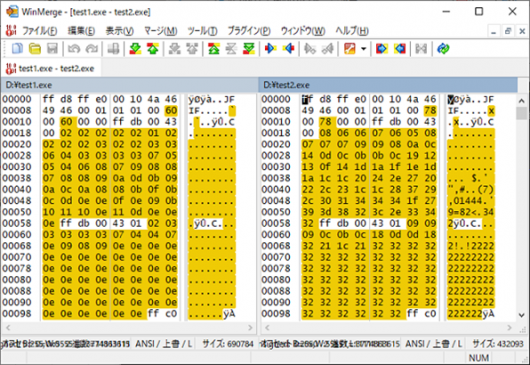Jump to first difference icon
The height and width of the screenshot is (365, 530).
214,49
